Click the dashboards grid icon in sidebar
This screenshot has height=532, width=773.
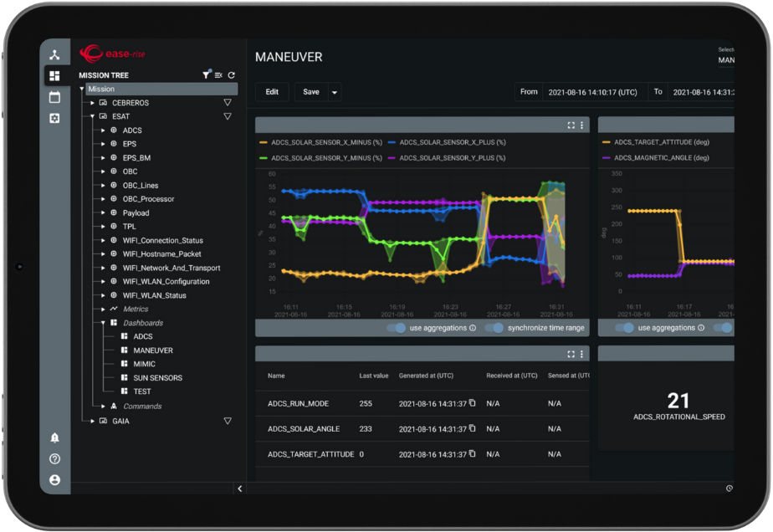[54, 76]
